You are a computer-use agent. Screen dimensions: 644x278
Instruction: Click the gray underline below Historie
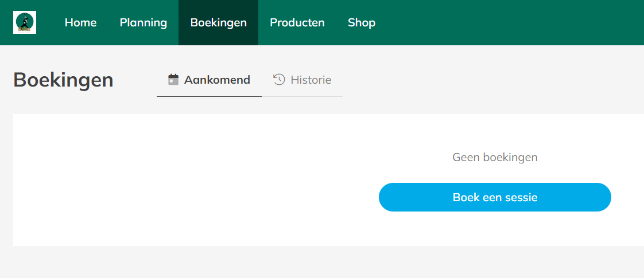302,96
